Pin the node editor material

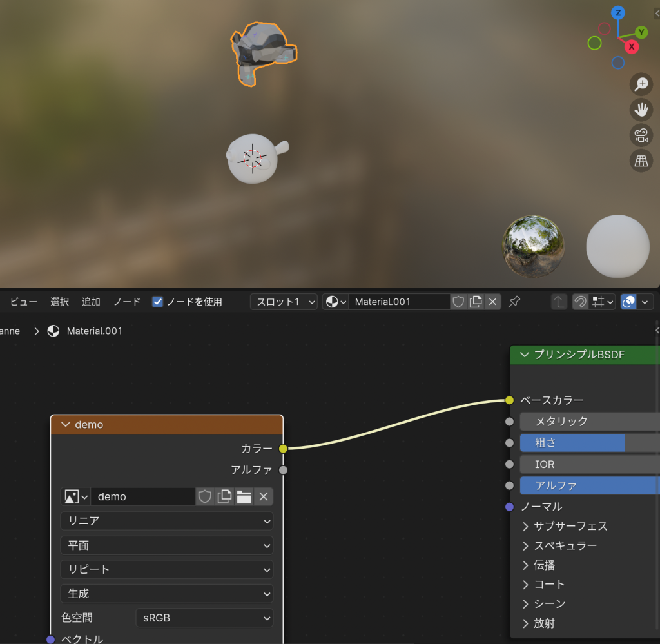[514, 302]
